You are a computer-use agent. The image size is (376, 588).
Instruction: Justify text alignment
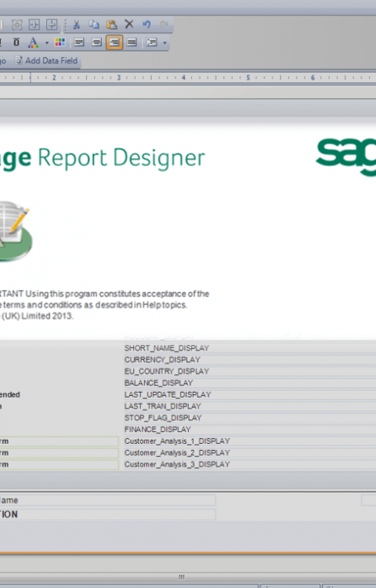132,42
